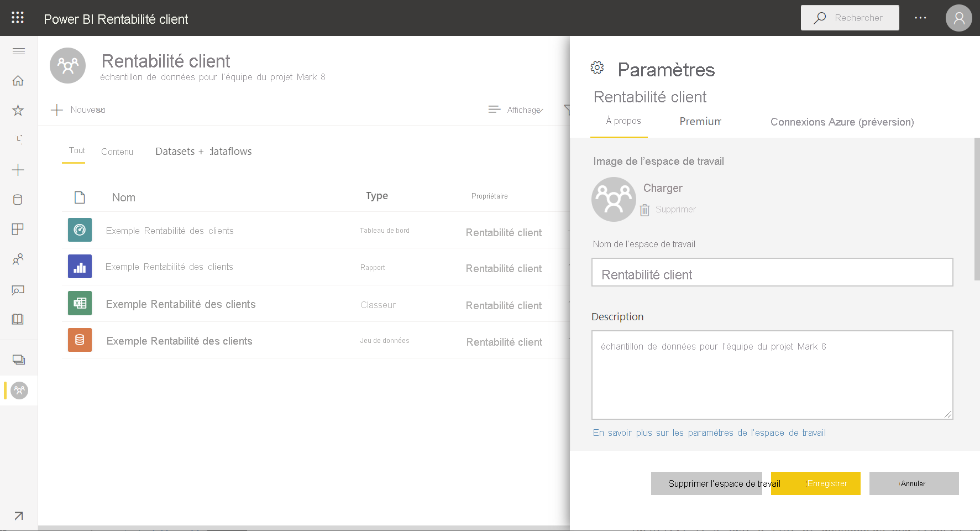Screen dimensions: 980x531
Task: Click Get data arrow at sidebar bottom
Action: point(18,516)
